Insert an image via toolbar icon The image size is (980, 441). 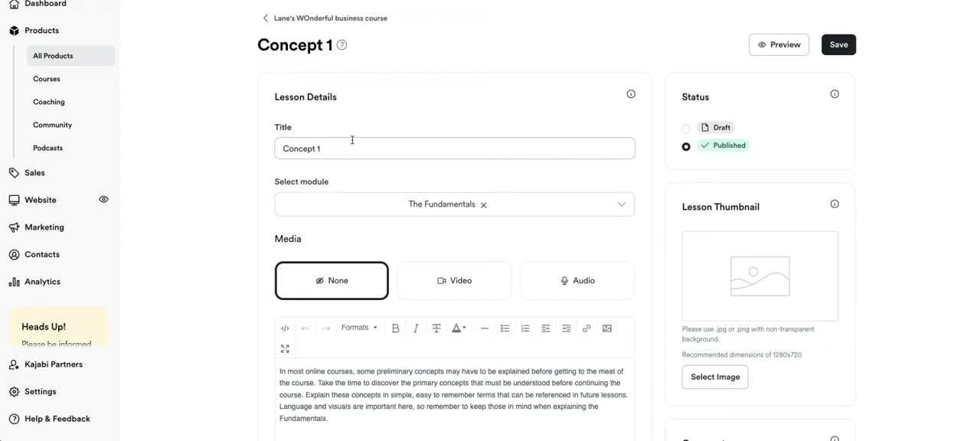[x=607, y=328]
